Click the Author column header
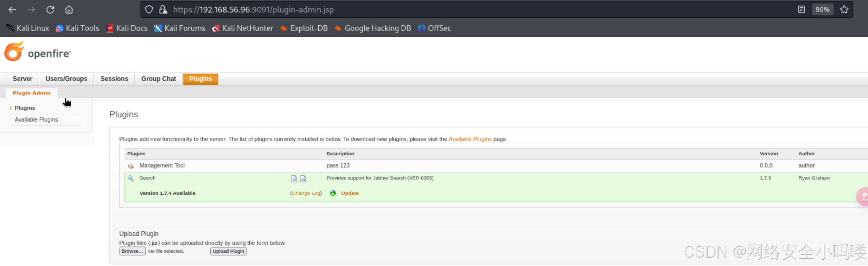 click(x=806, y=154)
